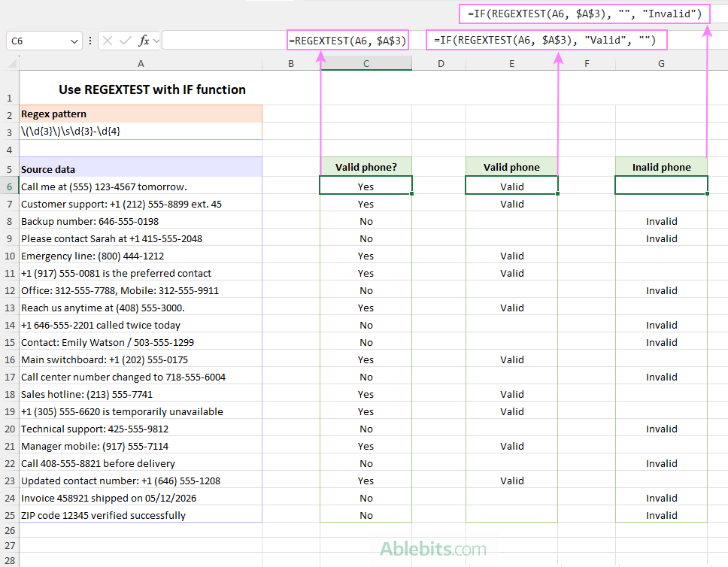This screenshot has height=567, width=728.
Task: Click the three-dot handle beside the Name Box
Action: coord(90,41)
